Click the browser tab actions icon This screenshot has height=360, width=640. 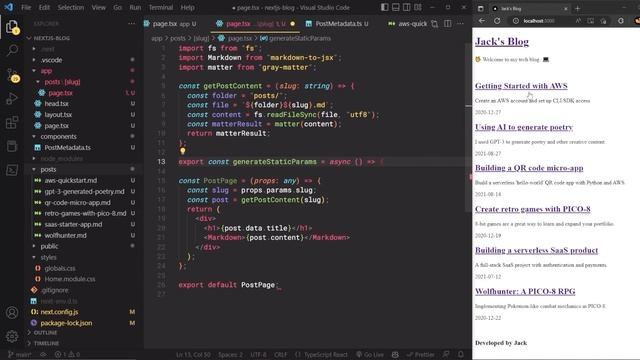click(x=480, y=8)
